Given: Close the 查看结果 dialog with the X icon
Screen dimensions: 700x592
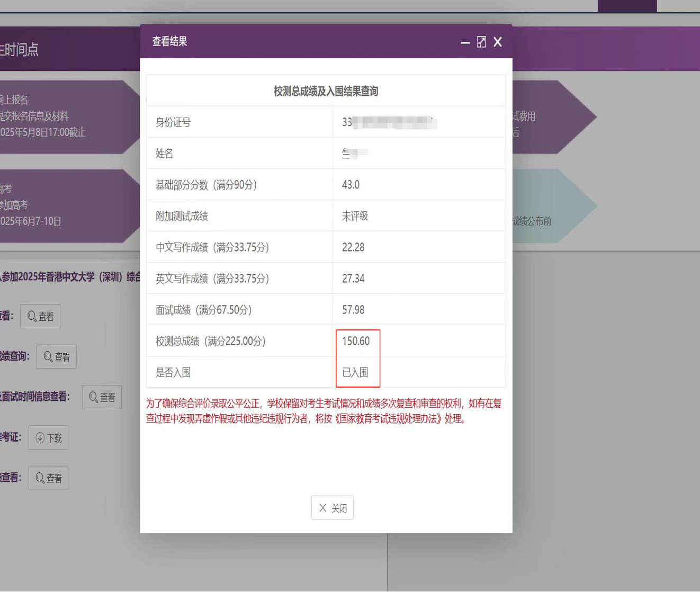Looking at the screenshot, I should tap(498, 42).
